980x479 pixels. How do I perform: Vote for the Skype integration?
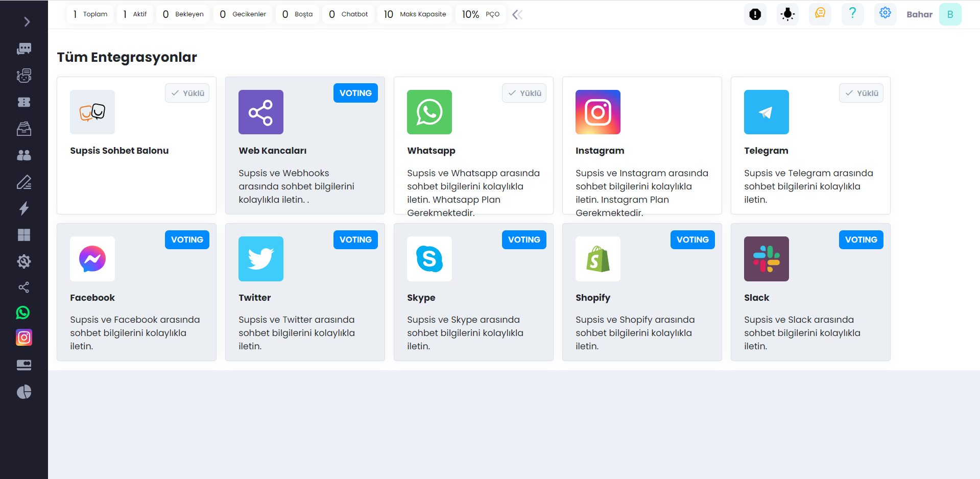(524, 240)
